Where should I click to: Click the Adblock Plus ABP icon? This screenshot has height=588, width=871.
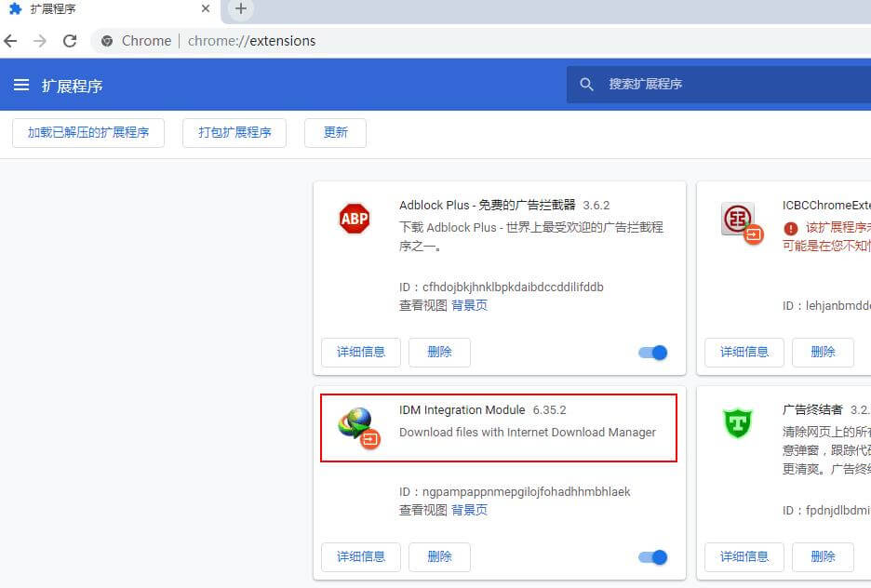click(354, 219)
